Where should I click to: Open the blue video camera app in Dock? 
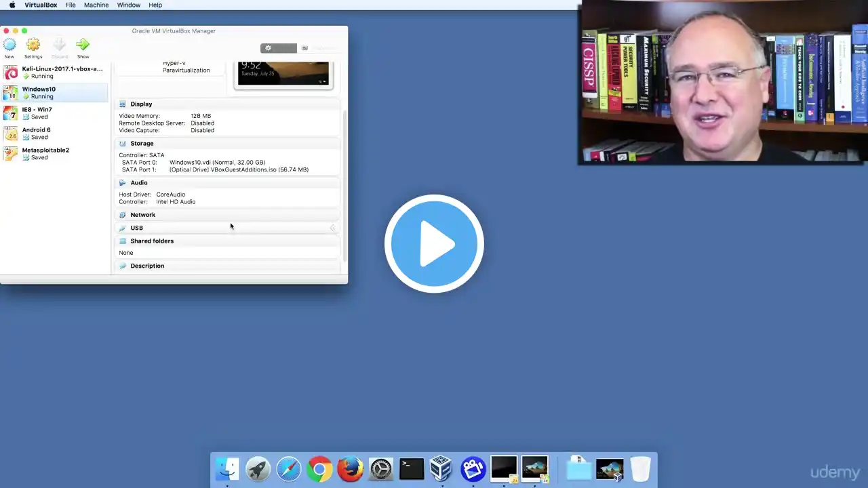[473, 468]
